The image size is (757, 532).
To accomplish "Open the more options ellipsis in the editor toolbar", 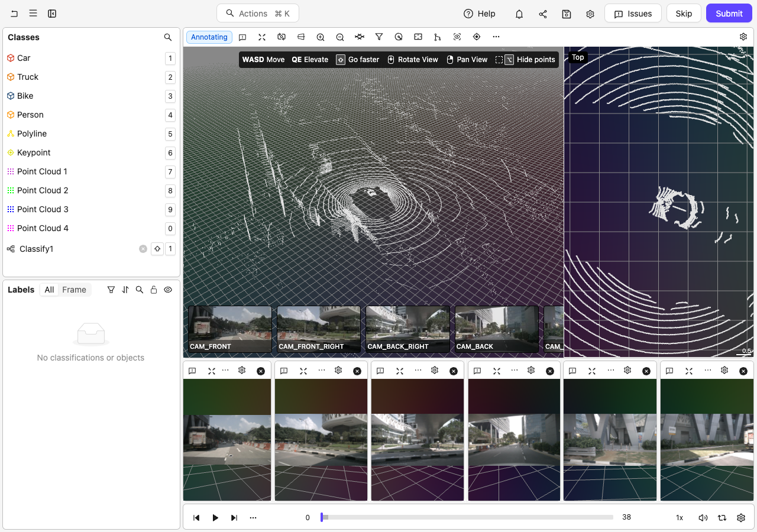I will pos(496,37).
